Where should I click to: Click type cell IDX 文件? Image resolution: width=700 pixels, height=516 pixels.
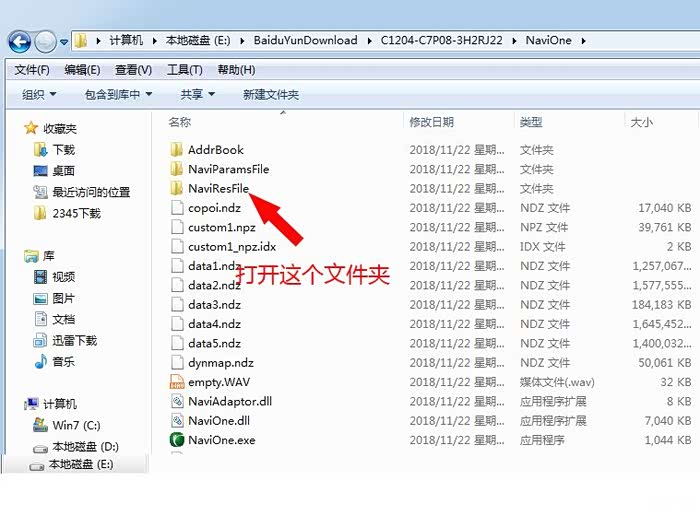(542, 247)
